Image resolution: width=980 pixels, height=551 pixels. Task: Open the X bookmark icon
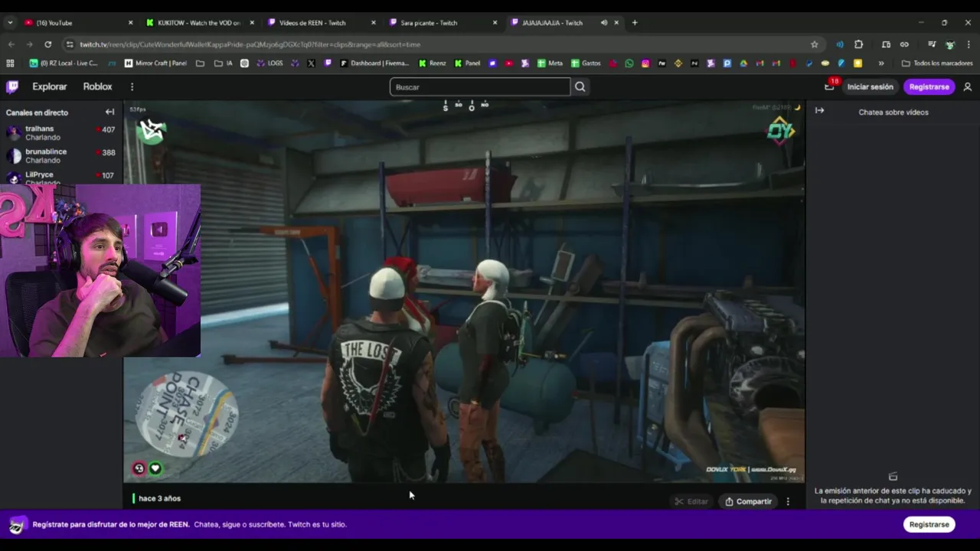312,64
